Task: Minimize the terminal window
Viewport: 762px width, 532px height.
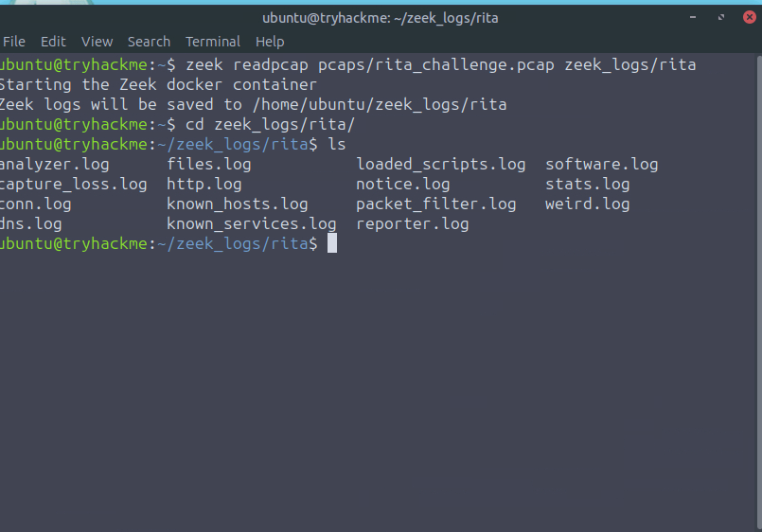Action: click(x=692, y=18)
